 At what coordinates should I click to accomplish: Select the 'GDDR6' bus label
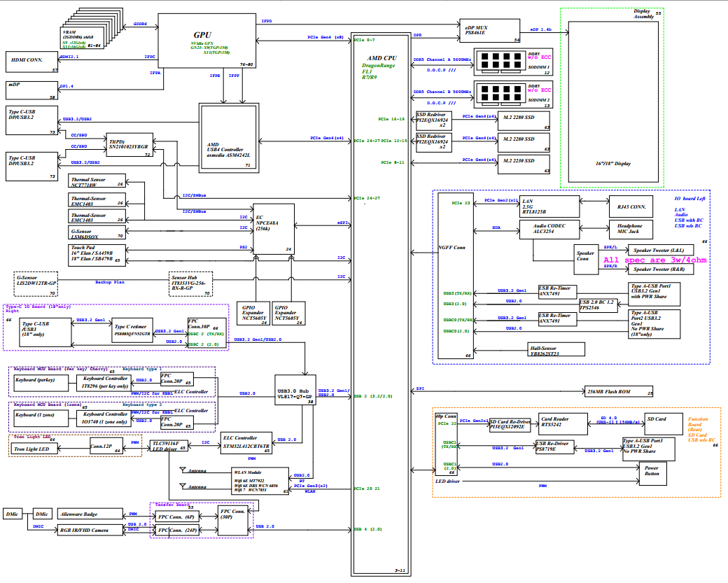tap(140, 24)
